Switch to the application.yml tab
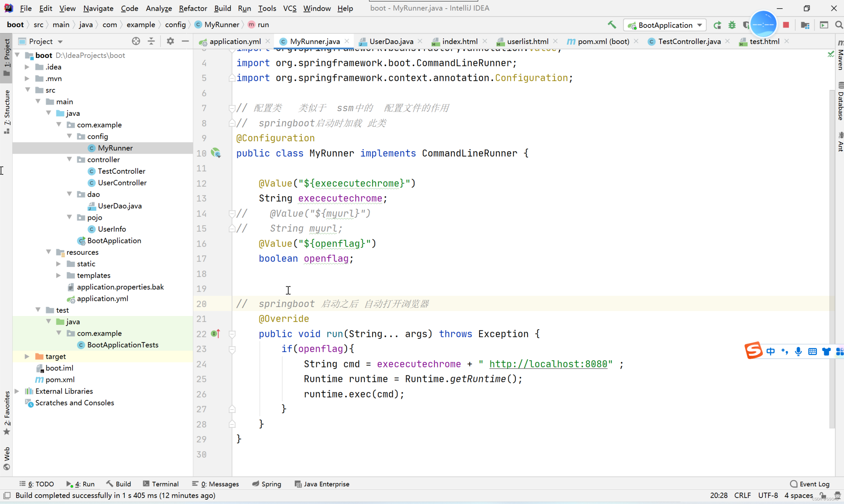 point(235,41)
